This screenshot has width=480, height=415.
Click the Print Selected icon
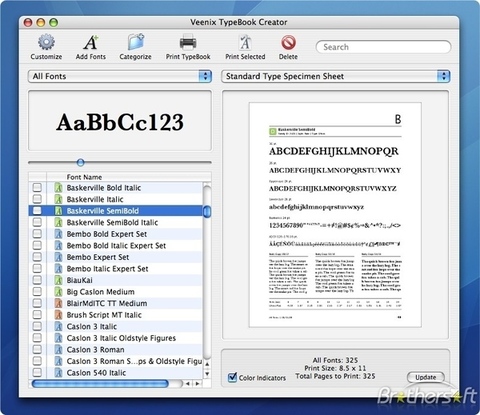[245, 42]
